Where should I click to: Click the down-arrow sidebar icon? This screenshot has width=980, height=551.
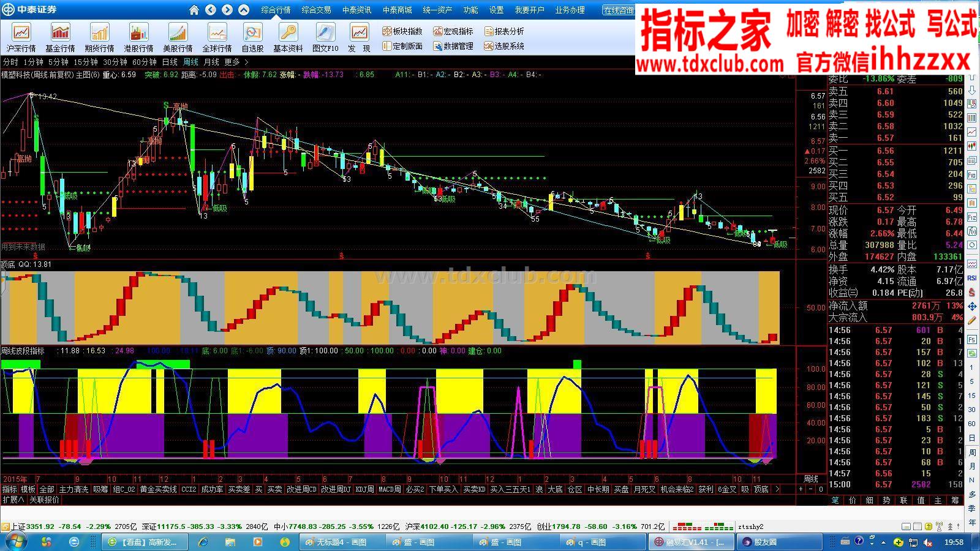coord(972,91)
